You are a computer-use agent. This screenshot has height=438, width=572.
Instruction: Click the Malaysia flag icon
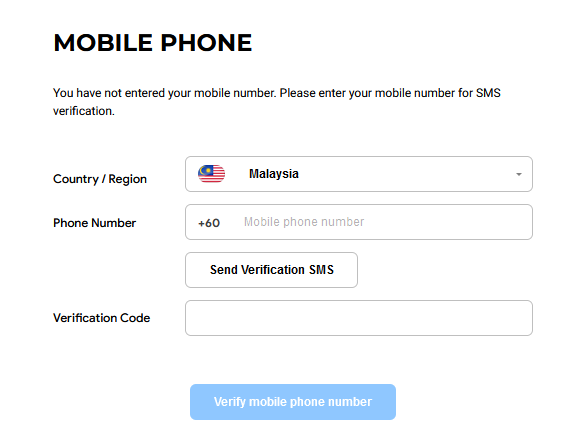(x=211, y=174)
